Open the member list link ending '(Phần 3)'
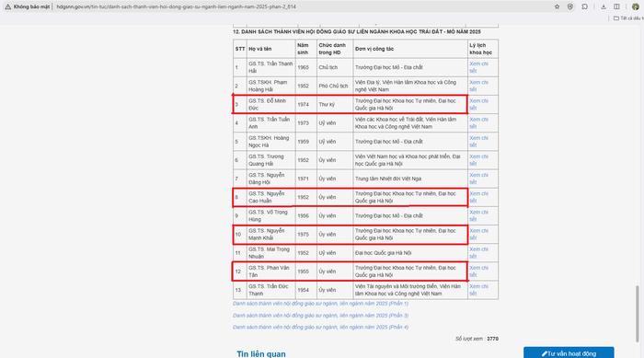 click(x=320, y=316)
